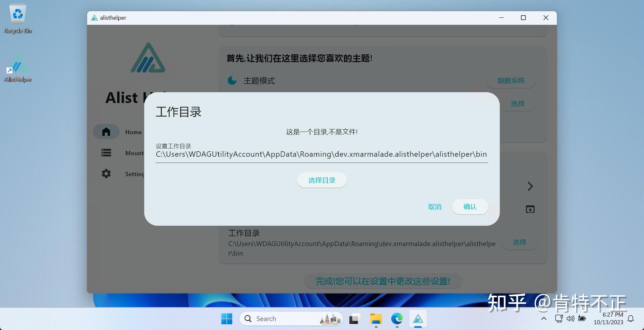Click the open-in-new-window icon
Viewport: 644px width, 330px height.
tap(530, 209)
